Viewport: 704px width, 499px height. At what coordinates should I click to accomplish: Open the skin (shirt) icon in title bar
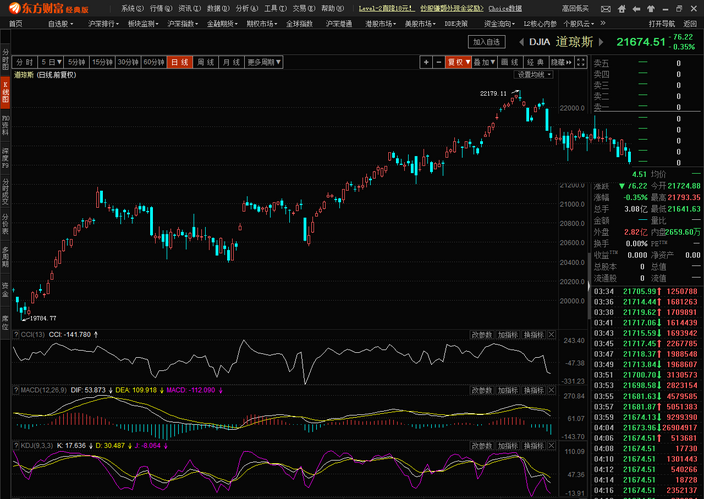pyautogui.click(x=651, y=9)
